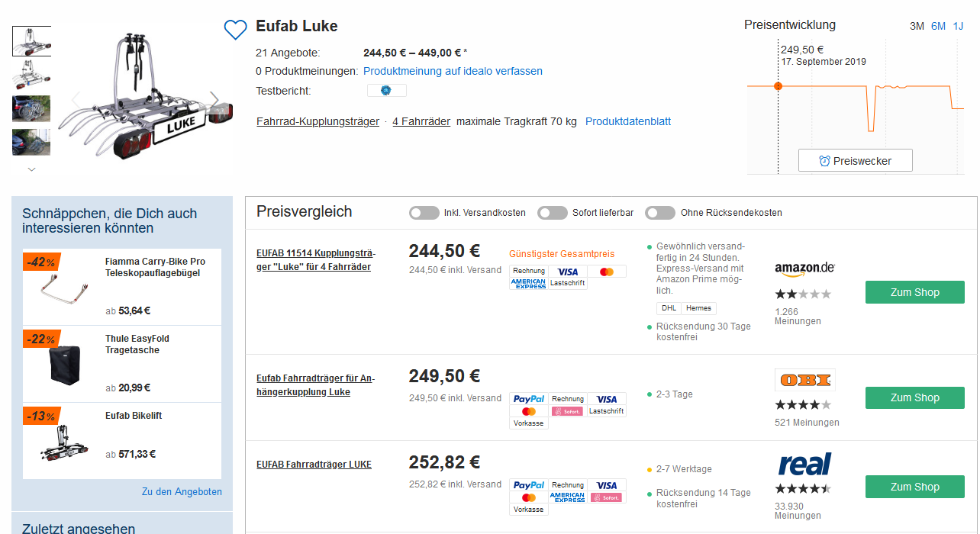The width and height of the screenshot is (980, 534).
Task: Select the car-mounted bike carrier thumbnail
Action: point(31,108)
